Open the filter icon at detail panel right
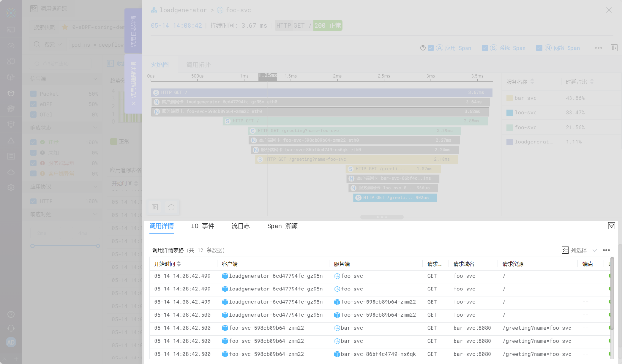The image size is (622, 364). click(x=611, y=226)
